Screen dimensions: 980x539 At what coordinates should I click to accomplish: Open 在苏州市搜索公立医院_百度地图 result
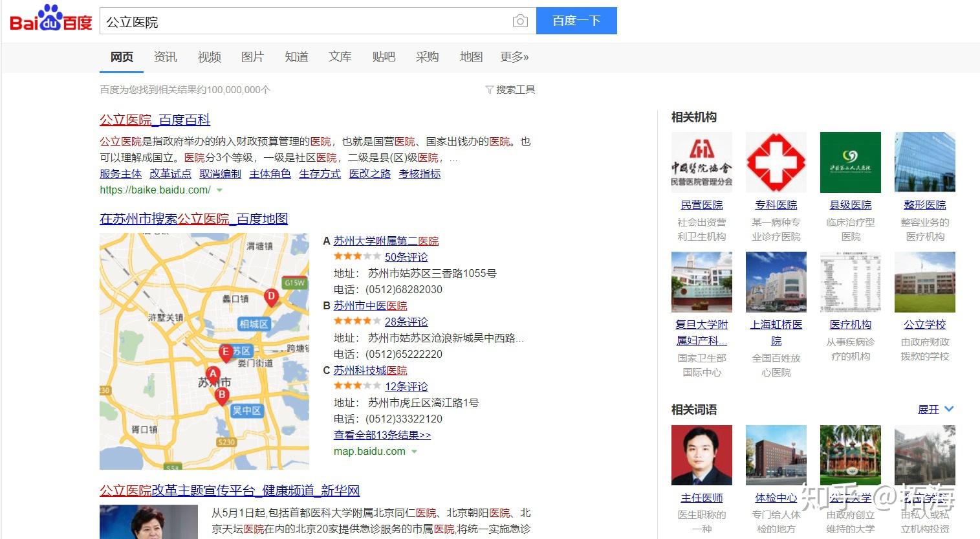(194, 219)
